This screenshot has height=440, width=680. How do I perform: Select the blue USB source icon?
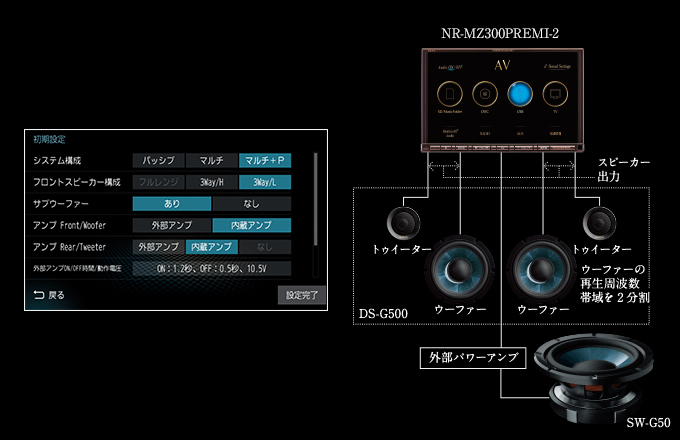(518, 95)
